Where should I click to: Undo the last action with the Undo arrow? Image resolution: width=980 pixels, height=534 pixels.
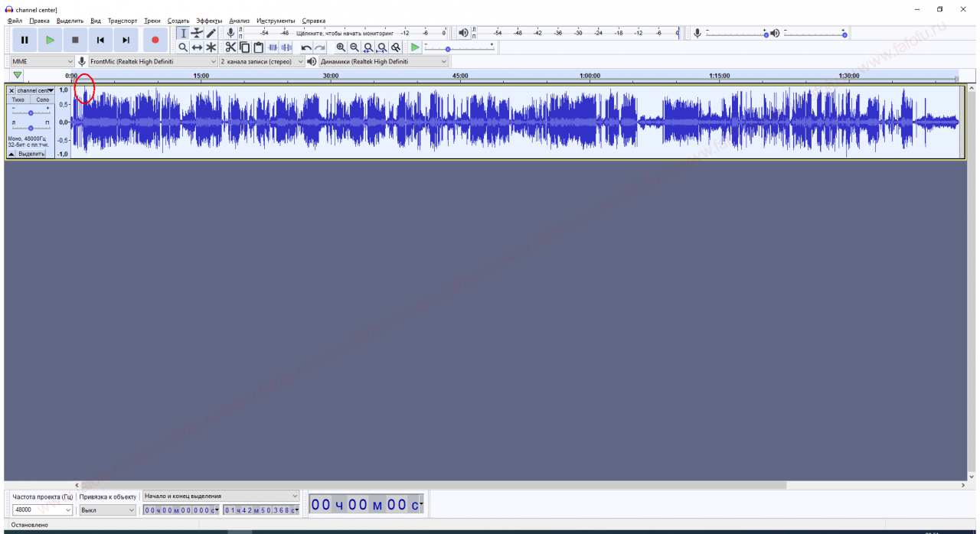point(306,47)
